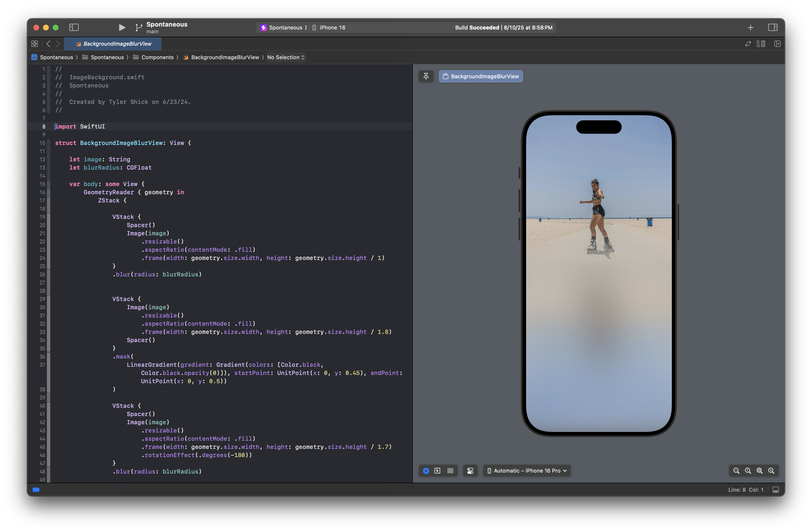Click 'LinearGradient(gradient:' on line 37
The image size is (812, 532).
point(170,365)
